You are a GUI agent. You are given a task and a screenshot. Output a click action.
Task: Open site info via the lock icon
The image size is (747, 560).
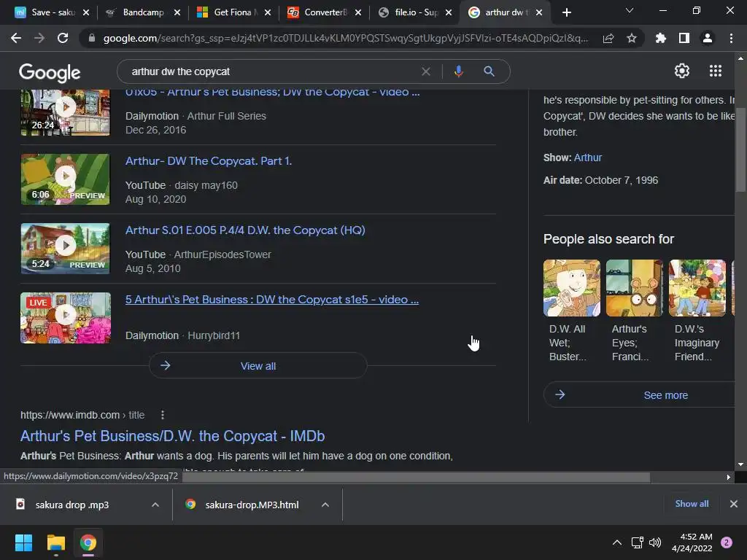(x=92, y=38)
